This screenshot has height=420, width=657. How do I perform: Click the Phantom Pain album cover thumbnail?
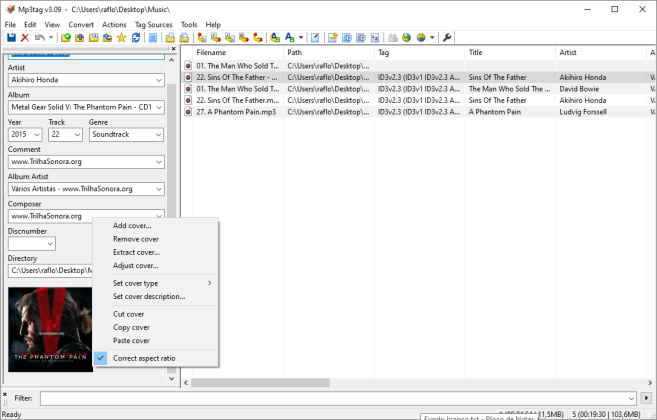tap(50, 329)
